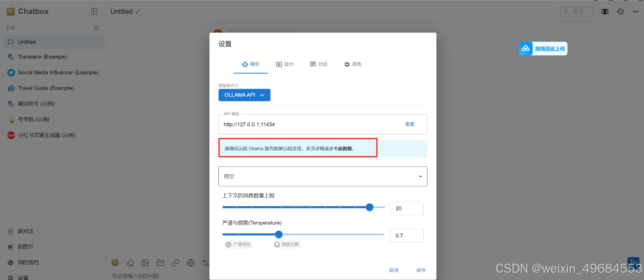This screenshot has height=280, width=644.
Task: Click the send message arrow button
Action: (633, 262)
